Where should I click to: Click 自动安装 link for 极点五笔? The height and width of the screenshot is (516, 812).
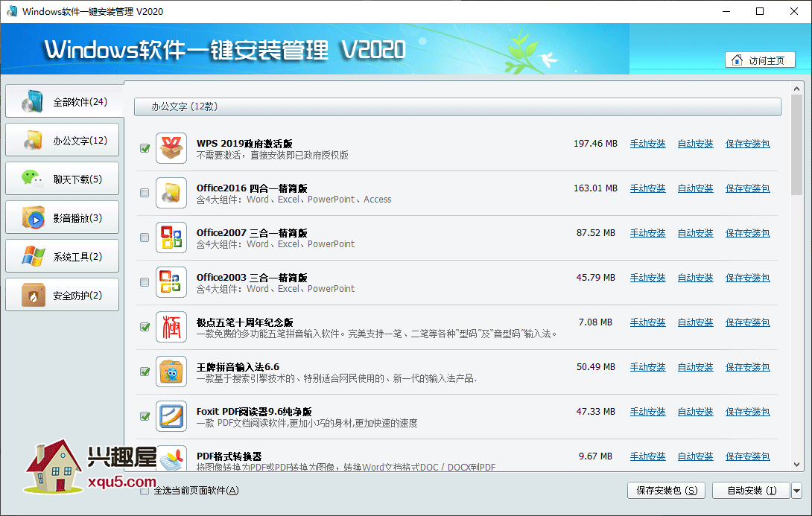(696, 322)
